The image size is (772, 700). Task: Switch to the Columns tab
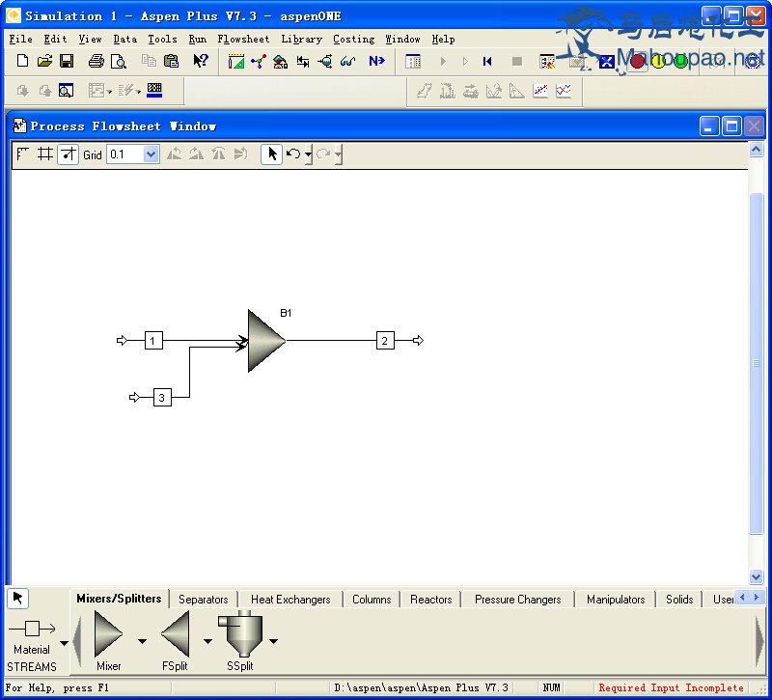pos(372,599)
